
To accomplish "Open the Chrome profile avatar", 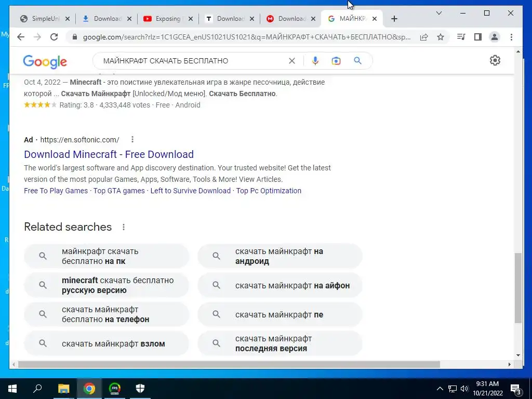I will coord(495,37).
